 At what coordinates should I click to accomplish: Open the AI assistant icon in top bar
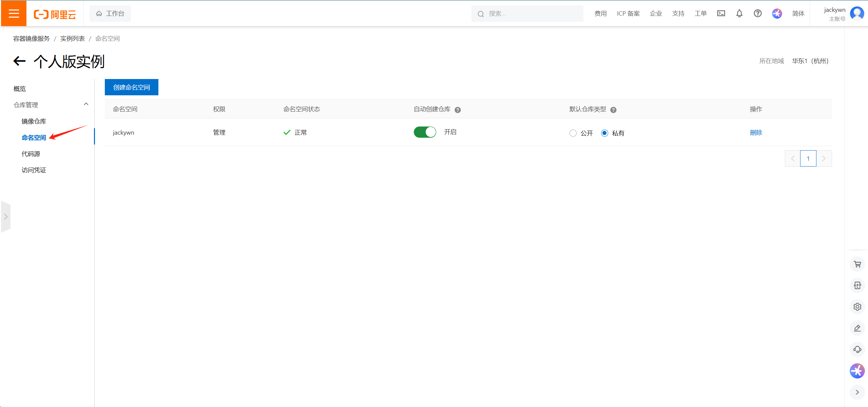pos(777,13)
